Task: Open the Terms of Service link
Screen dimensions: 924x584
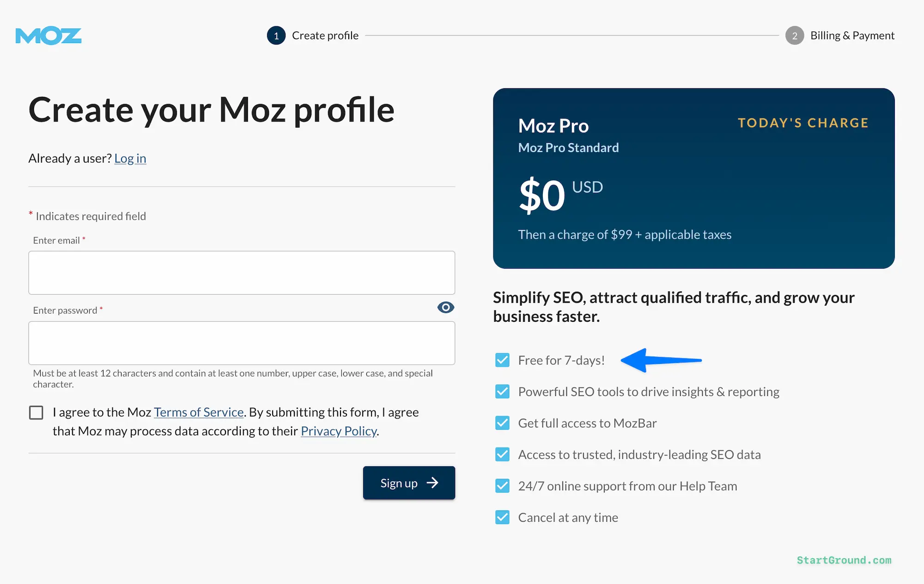Action: 199,412
